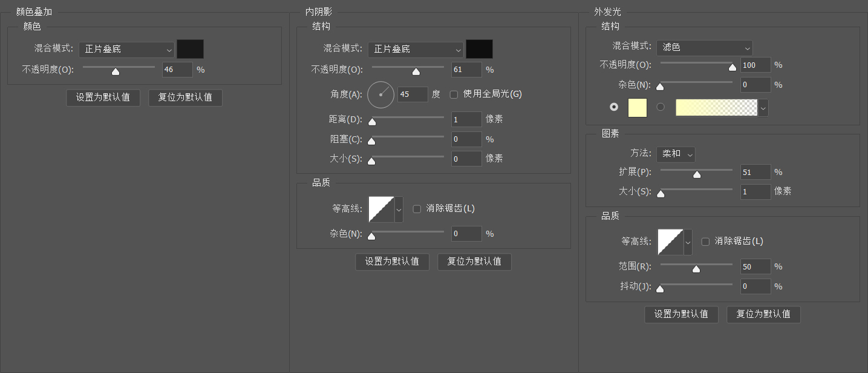Select gradient radio button in Outer Glow
This screenshot has width=868, height=373.
pyautogui.click(x=661, y=107)
